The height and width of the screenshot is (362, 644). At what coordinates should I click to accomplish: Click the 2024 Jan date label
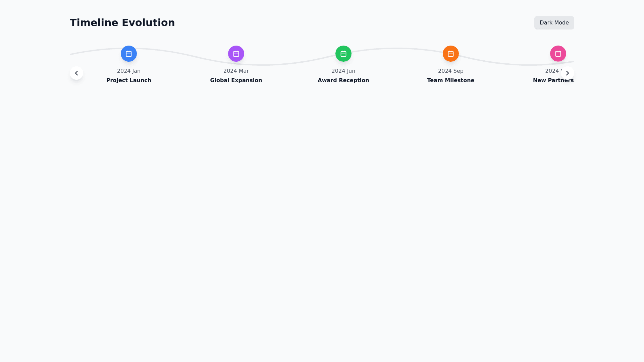tap(129, 71)
